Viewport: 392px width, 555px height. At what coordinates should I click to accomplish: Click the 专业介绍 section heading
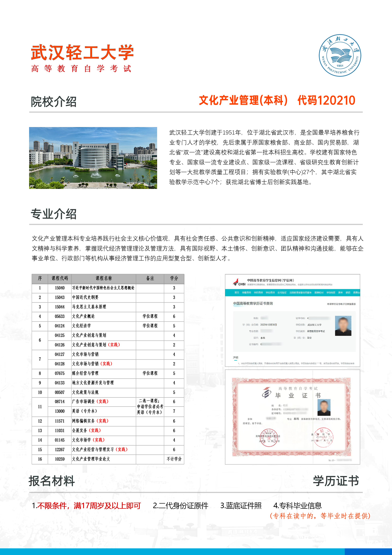coord(54,214)
